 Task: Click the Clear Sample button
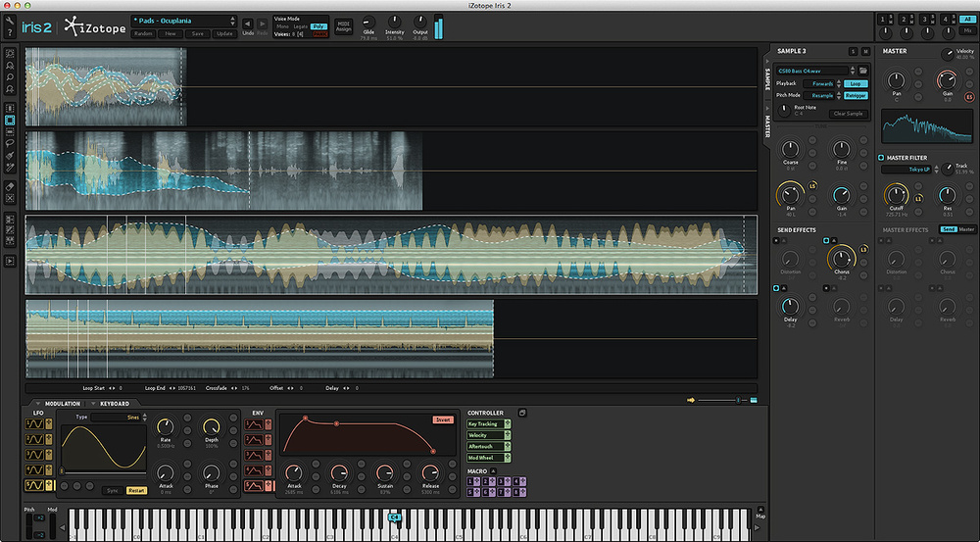tap(848, 114)
